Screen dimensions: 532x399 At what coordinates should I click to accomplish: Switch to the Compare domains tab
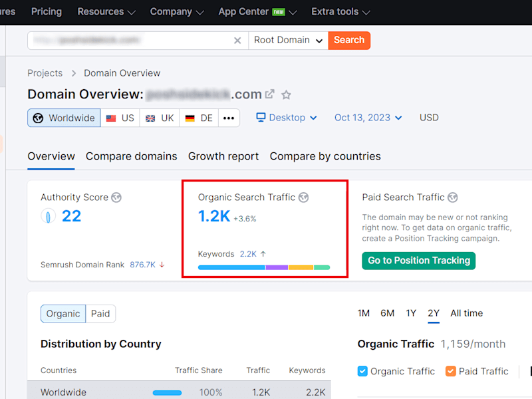(x=131, y=156)
